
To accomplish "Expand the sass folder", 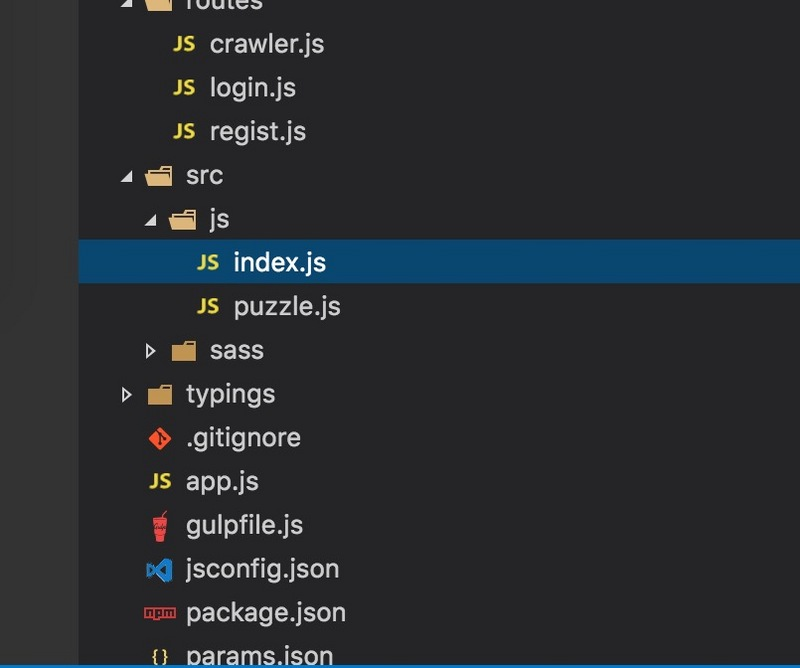I will pyautogui.click(x=152, y=350).
